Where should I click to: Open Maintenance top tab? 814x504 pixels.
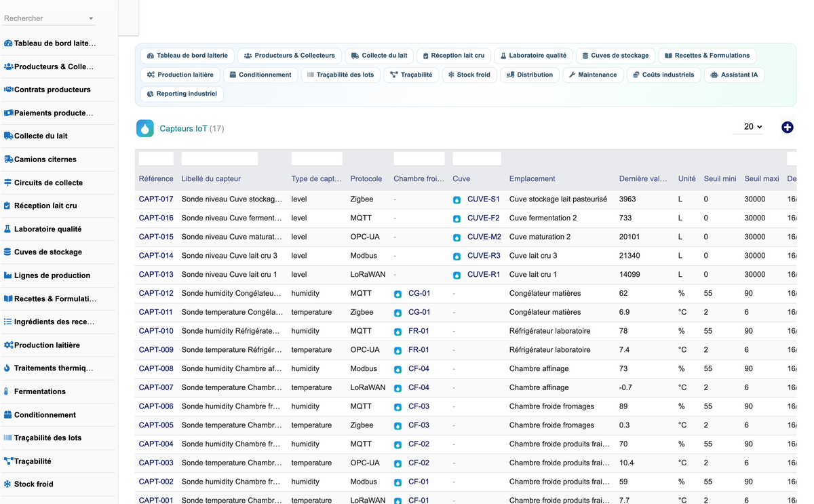click(x=593, y=75)
